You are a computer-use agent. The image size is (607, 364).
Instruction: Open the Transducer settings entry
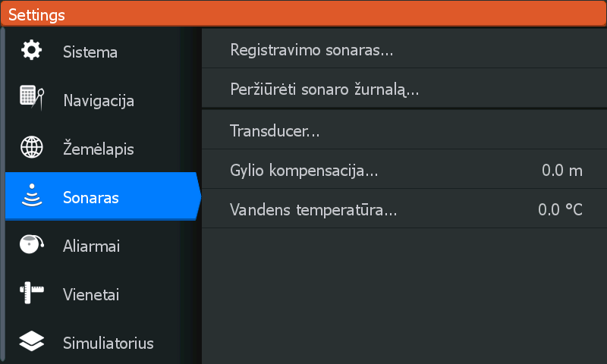point(404,130)
